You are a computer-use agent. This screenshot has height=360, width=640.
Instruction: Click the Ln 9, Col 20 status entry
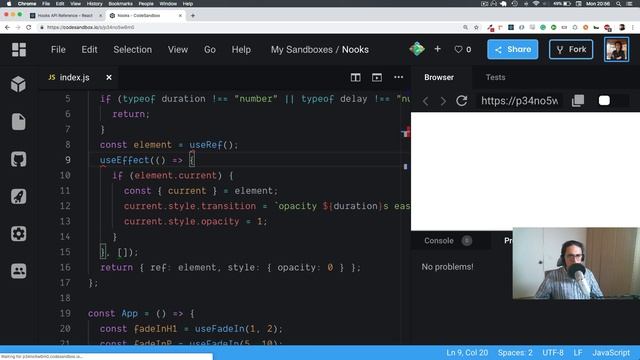[467, 353]
